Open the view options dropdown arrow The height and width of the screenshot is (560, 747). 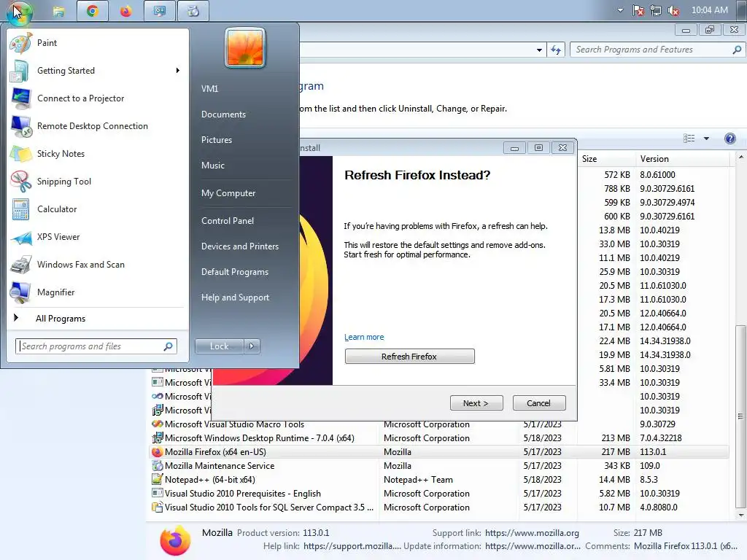(x=706, y=139)
